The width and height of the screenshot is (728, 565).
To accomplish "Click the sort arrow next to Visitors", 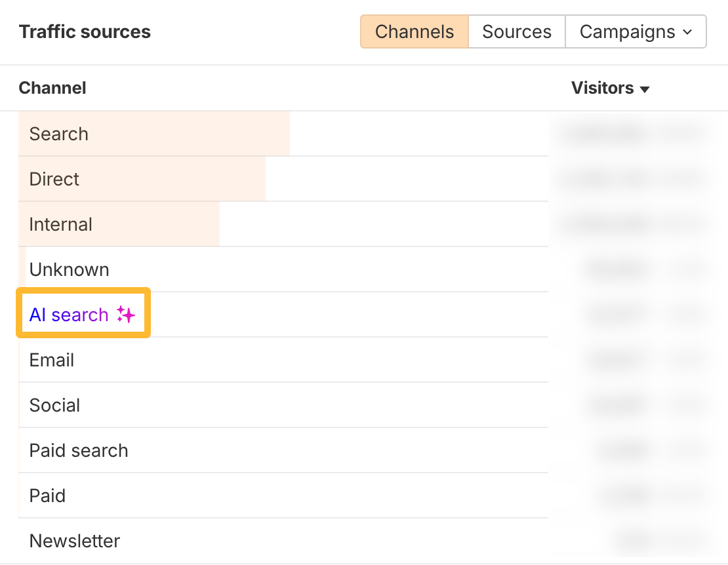I will (x=645, y=89).
